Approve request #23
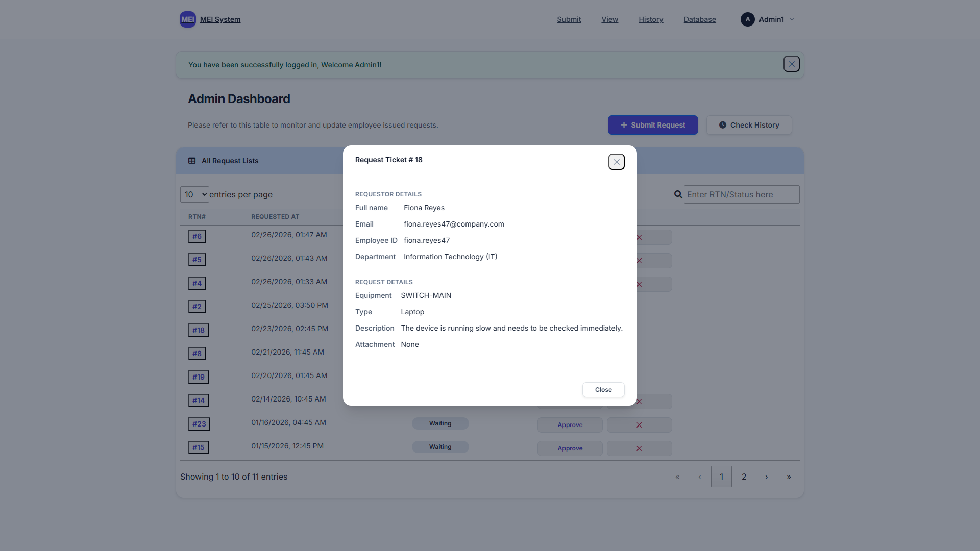The image size is (980, 551). click(570, 425)
